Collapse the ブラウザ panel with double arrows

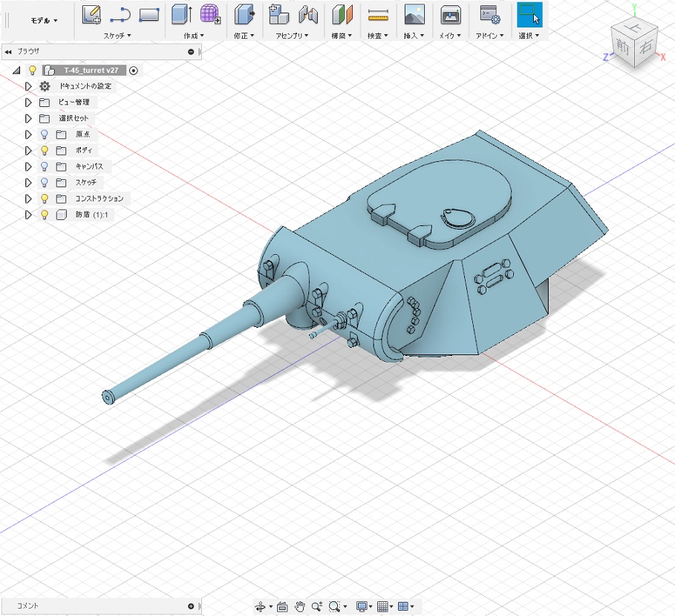[x=8, y=52]
